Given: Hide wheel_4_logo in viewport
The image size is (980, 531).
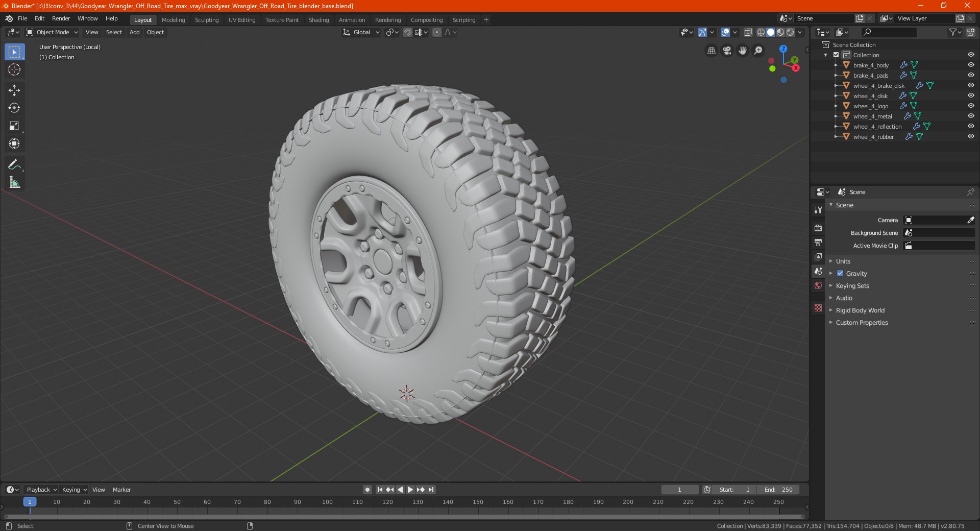Looking at the screenshot, I should tap(971, 106).
